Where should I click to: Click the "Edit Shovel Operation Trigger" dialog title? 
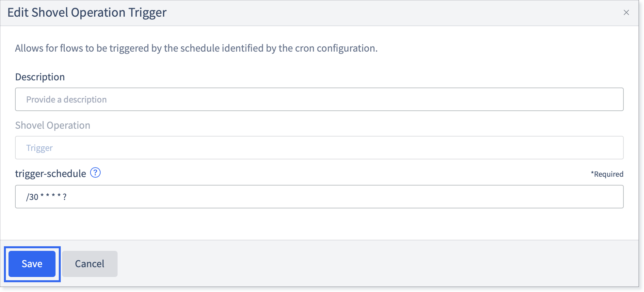tap(87, 12)
